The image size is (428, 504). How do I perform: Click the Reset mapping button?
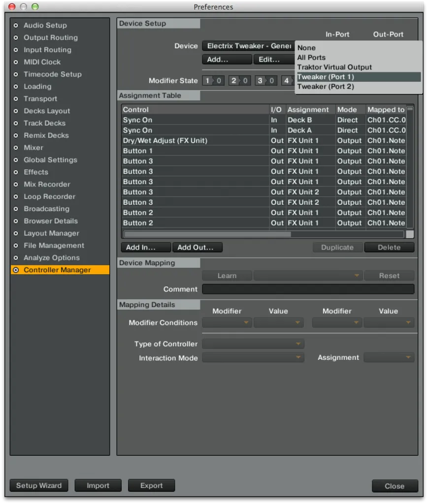[389, 276]
